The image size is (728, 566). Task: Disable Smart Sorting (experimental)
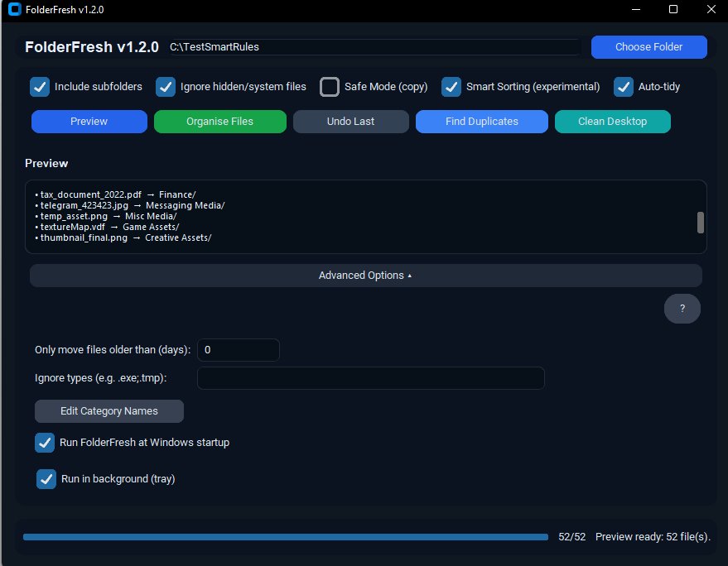coord(451,86)
